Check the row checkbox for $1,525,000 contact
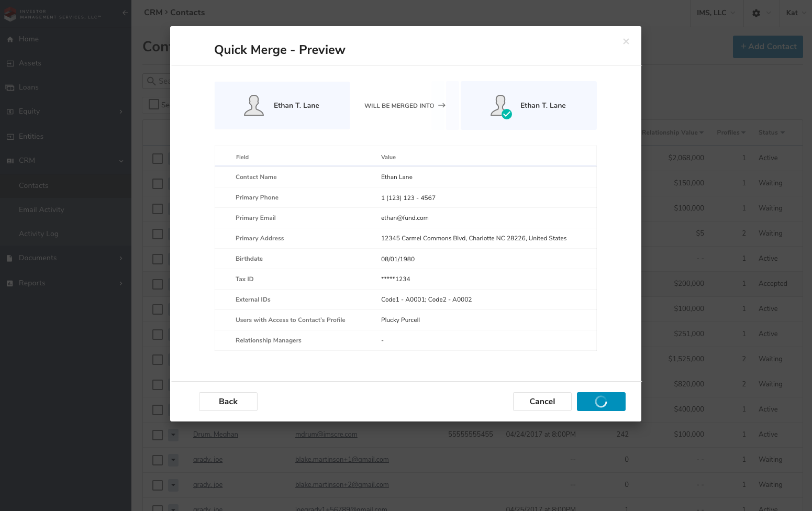Image resolution: width=812 pixels, height=511 pixels. (158, 359)
